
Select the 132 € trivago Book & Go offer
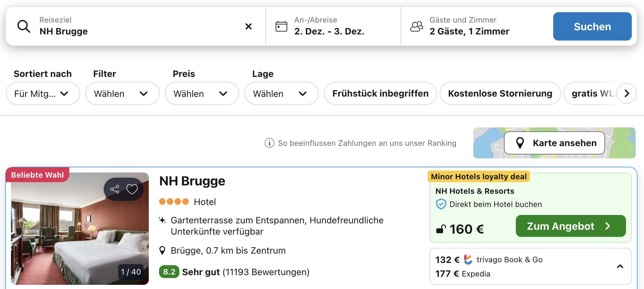click(489, 260)
